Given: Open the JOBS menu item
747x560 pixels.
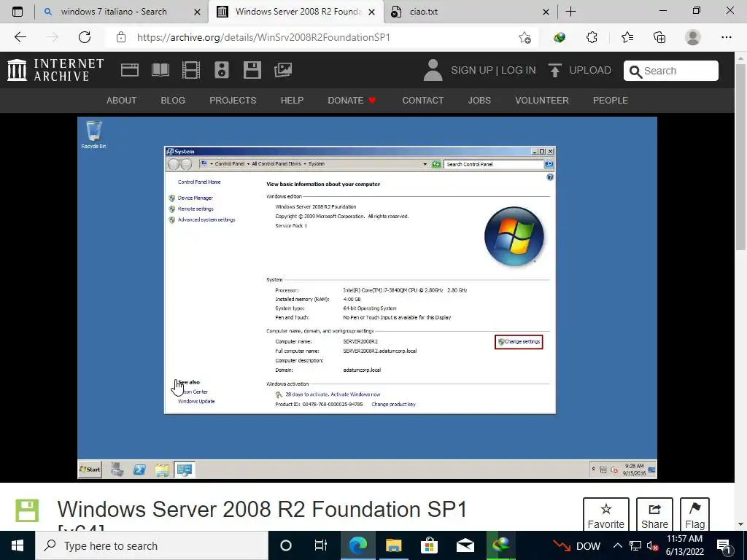Looking at the screenshot, I should [479, 101].
